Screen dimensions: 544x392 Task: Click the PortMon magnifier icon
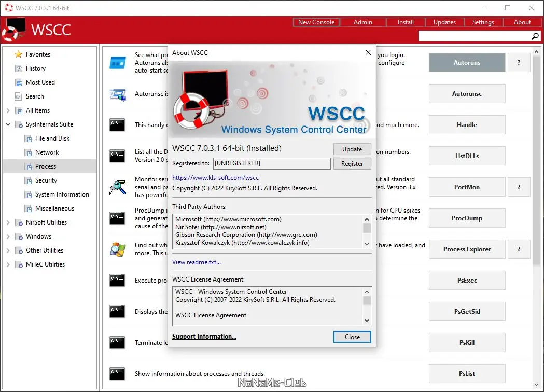118,187
